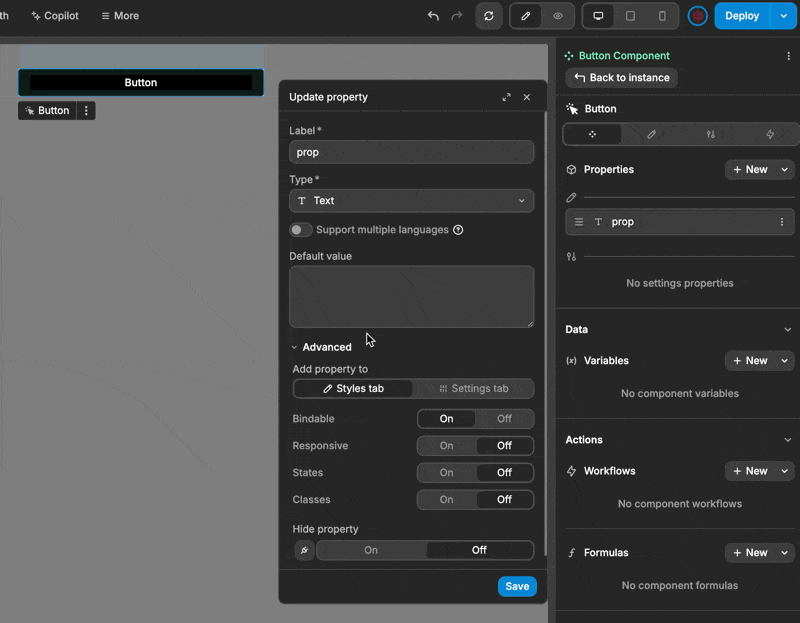Enable Support multiple languages
Image resolution: width=800 pixels, height=623 pixels.
[300, 229]
